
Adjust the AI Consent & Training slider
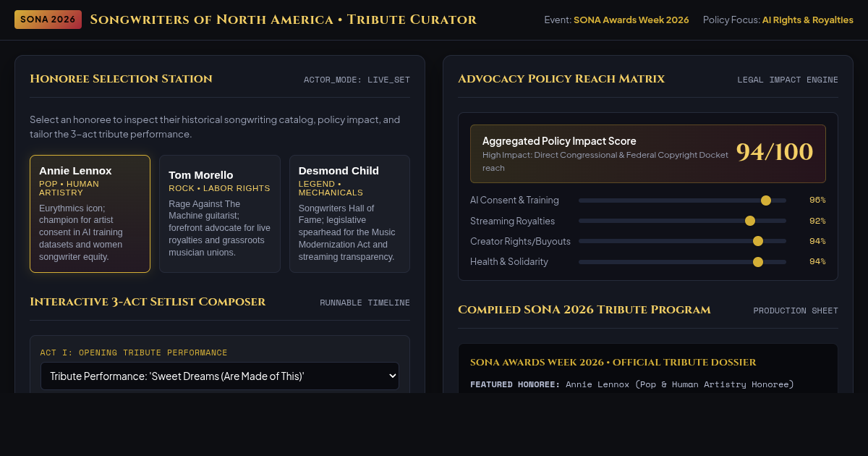point(682,200)
